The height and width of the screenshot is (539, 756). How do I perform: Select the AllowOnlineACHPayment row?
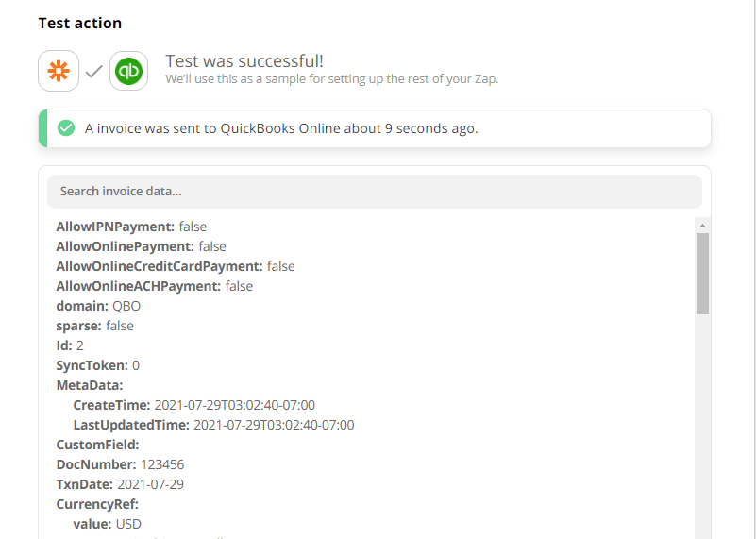point(154,286)
